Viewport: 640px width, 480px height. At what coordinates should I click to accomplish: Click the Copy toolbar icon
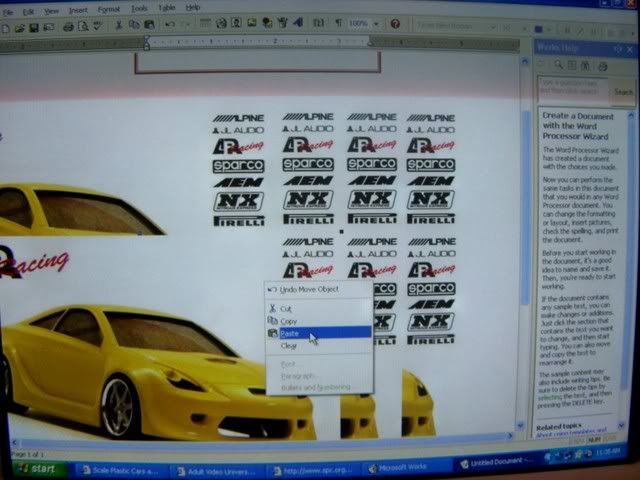point(134,24)
